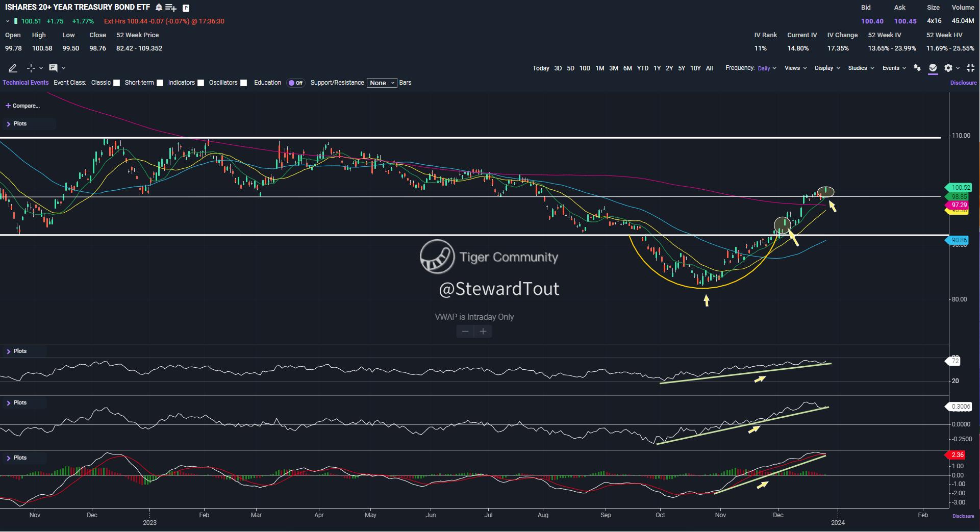Expand the Studies dropdown
This screenshot has height=532, width=980.
click(861, 68)
